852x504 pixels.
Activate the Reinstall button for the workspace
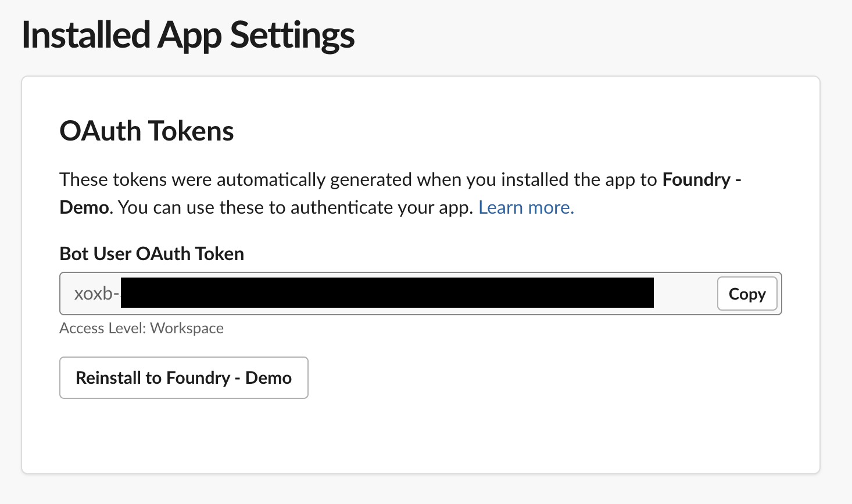[x=183, y=377]
